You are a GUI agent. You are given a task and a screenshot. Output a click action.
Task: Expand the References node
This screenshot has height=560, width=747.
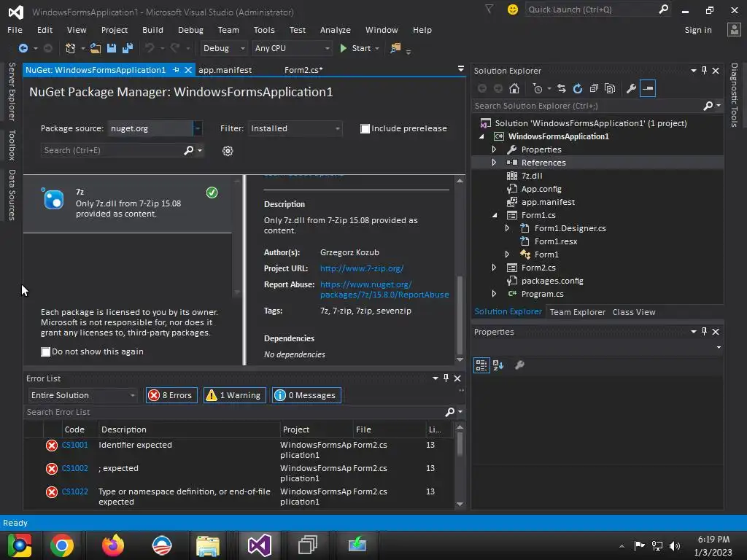click(x=494, y=163)
